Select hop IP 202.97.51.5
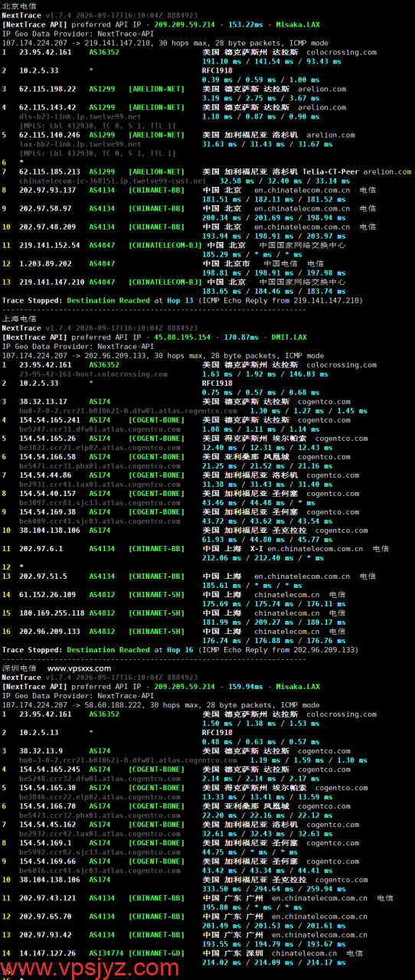This screenshot has width=415, height=980. coord(43,576)
